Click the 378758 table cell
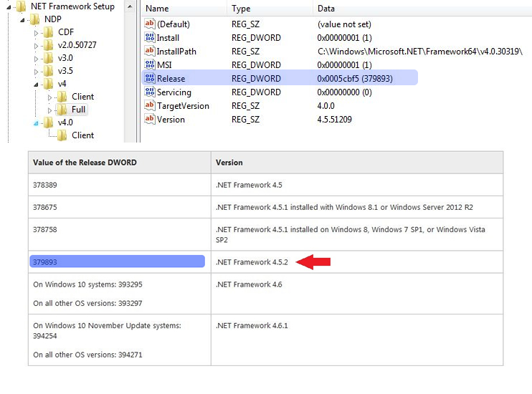 [x=120, y=234]
